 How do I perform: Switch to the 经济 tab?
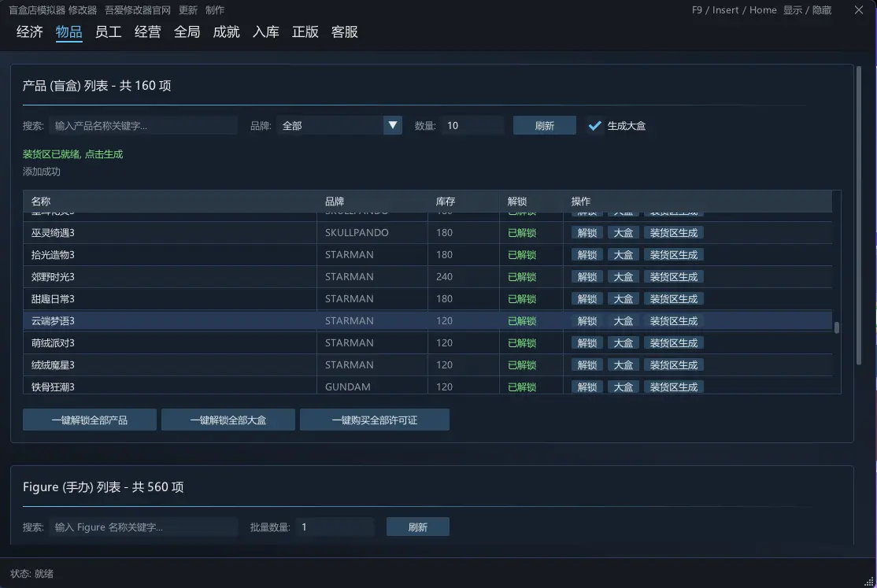click(x=30, y=32)
